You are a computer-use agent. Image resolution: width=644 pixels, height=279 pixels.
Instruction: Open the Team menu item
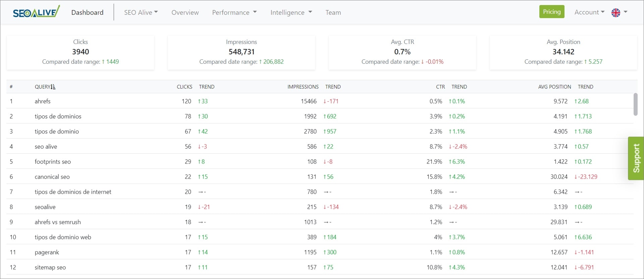333,12
